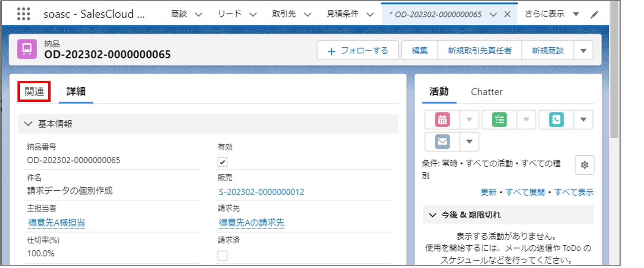This screenshot has height=268, width=644.
Task: Click the 納品番号 value OD-202302-0000000065
Action: (74, 160)
